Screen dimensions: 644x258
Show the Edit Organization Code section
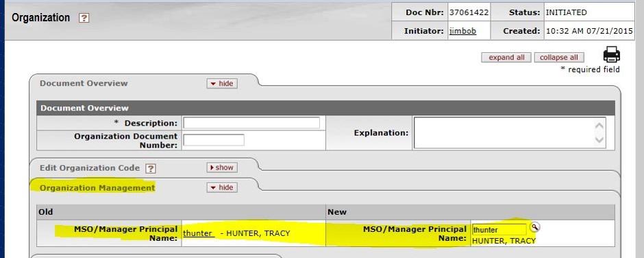(222, 167)
